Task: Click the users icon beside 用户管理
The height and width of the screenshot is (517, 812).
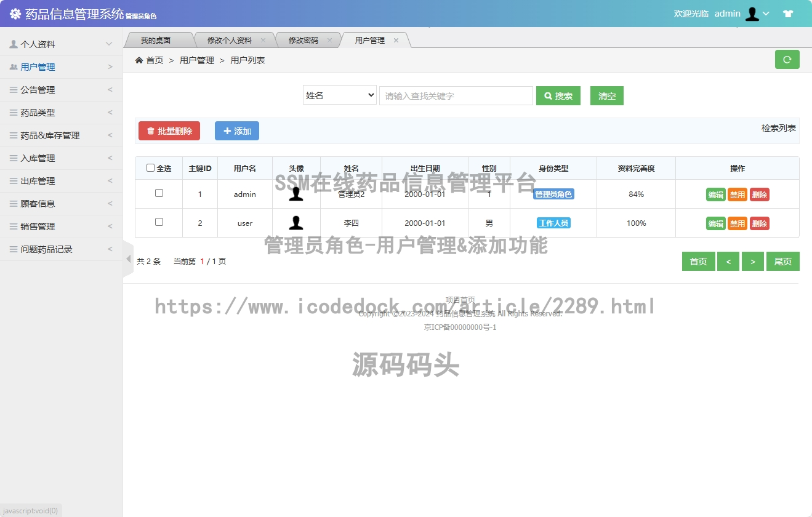Action: click(14, 67)
